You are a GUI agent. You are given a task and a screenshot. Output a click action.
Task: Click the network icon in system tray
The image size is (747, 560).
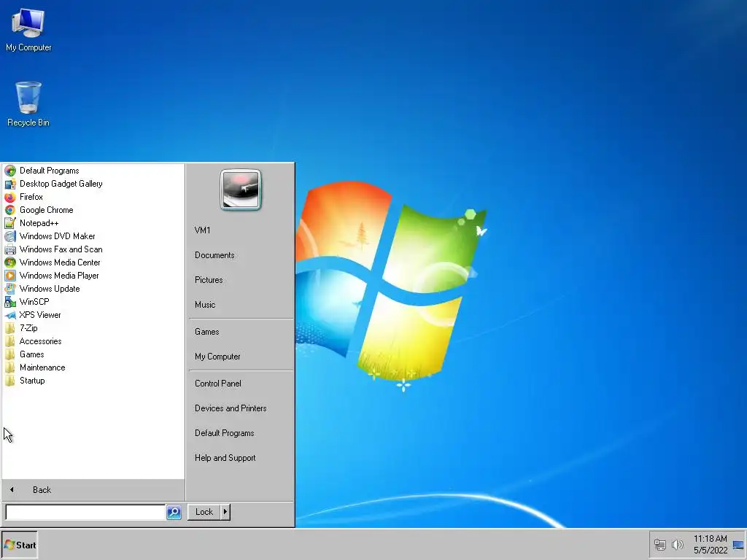pos(659,544)
